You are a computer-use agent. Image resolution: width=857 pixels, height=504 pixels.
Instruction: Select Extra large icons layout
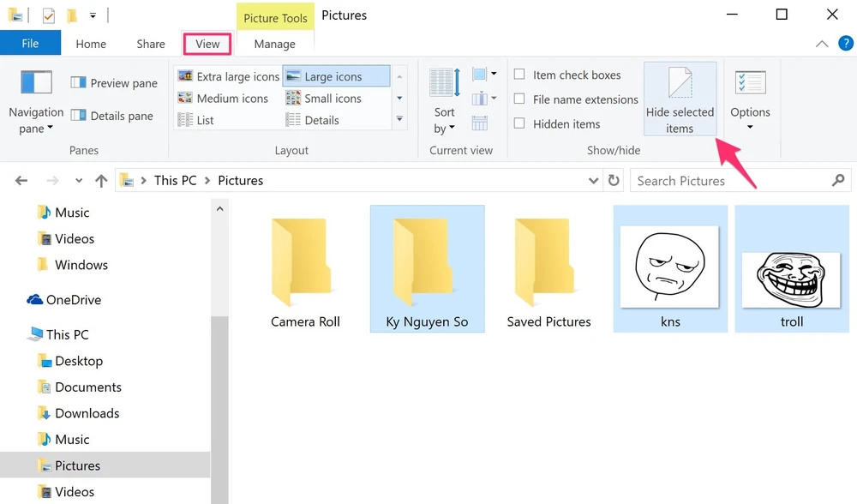(x=227, y=76)
